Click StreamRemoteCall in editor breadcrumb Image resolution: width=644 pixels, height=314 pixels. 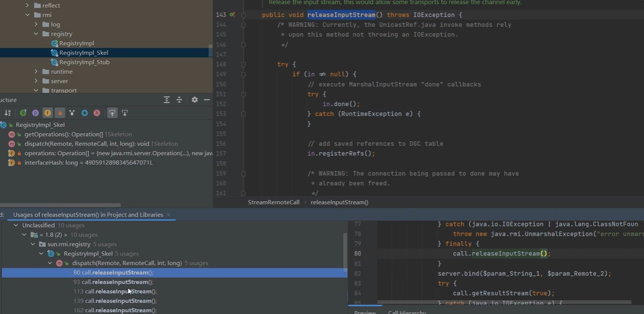pos(274,203)
